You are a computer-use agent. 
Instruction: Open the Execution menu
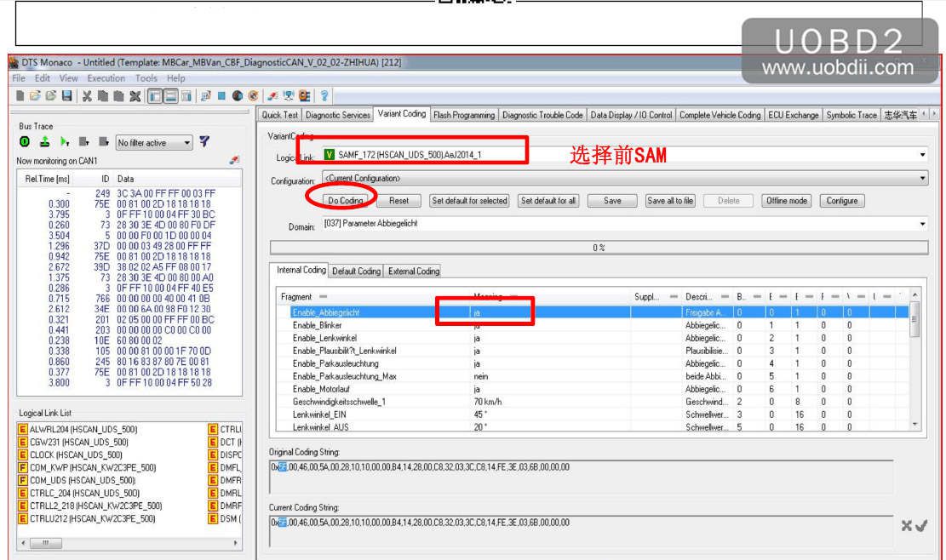click(x=106, y=78)
